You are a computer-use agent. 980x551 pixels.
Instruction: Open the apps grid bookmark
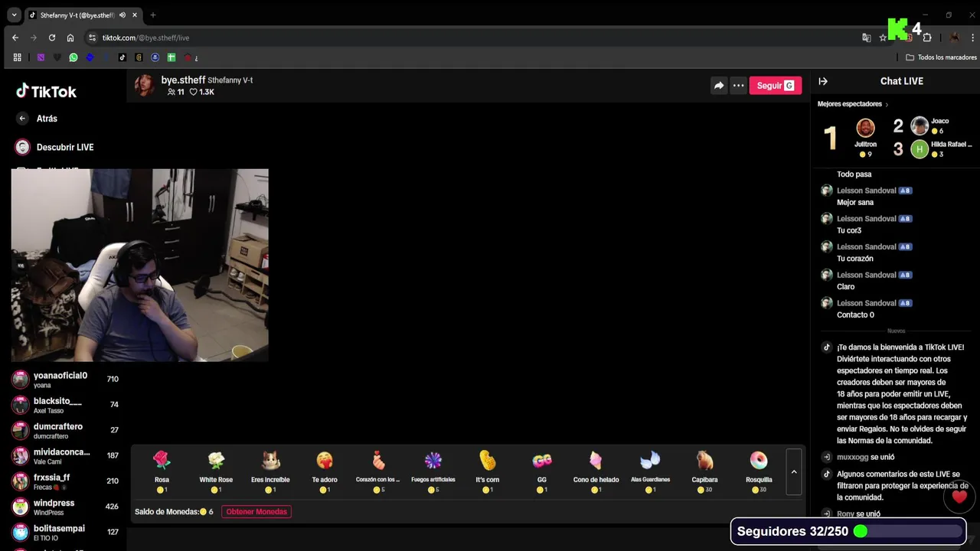point(18,57)
